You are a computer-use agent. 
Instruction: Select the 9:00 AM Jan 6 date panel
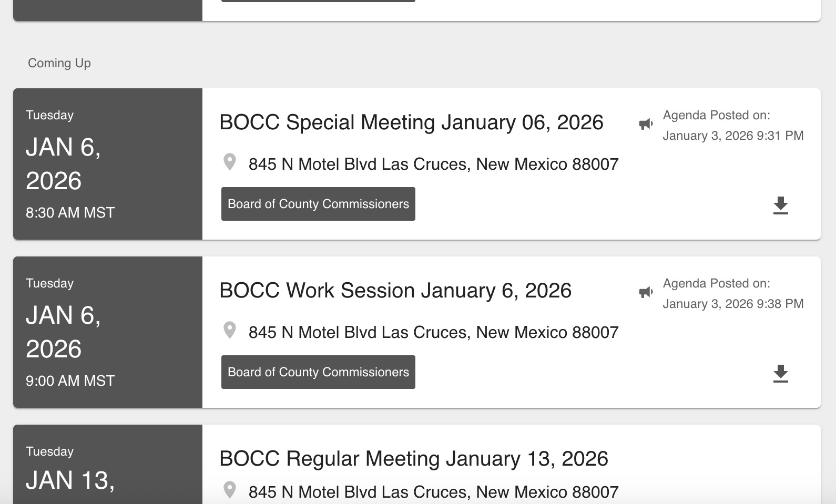tap(107, 332)
